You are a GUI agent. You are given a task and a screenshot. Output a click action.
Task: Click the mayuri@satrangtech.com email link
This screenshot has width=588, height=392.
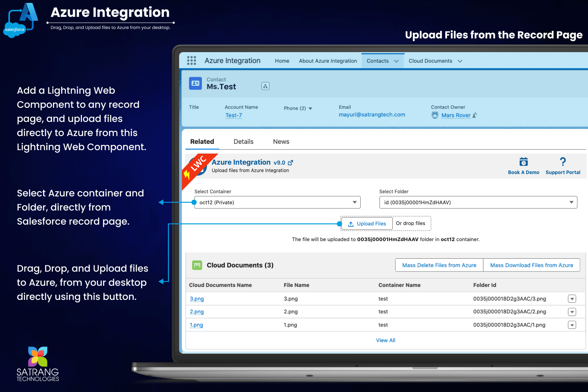pos(372,114)
